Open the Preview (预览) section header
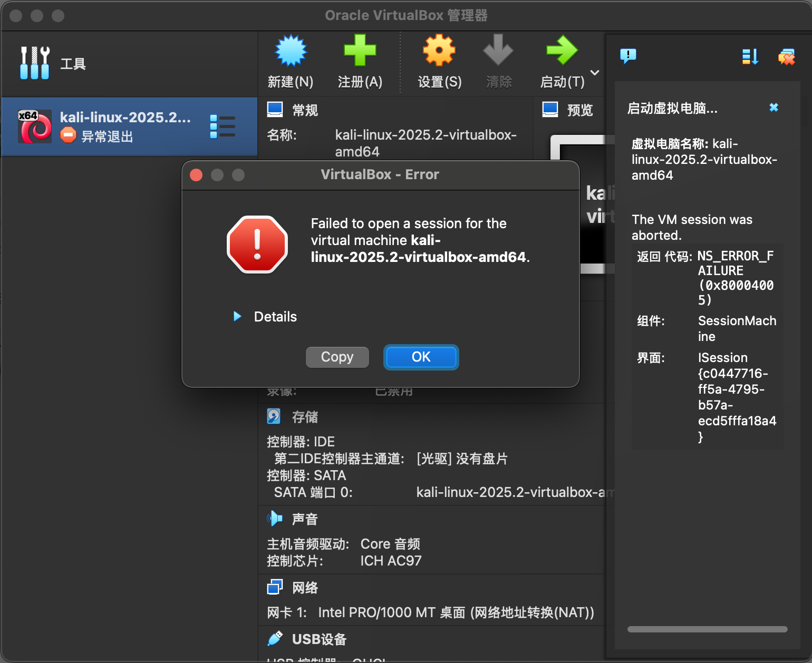 580,110
